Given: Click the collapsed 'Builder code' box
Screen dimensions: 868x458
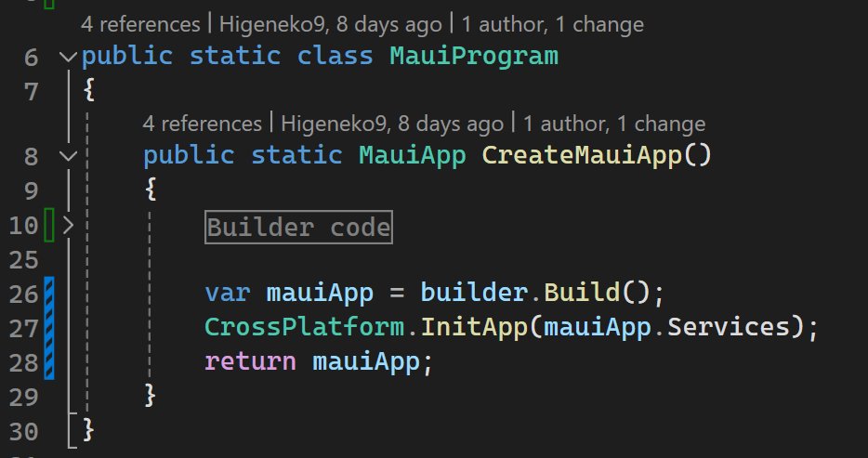Looking at the screenshot, I should point(298,227).
